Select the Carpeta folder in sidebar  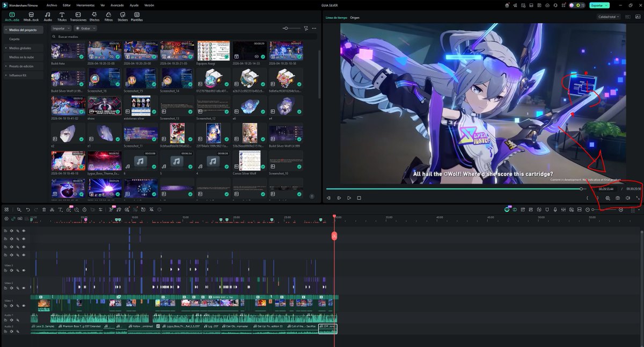coord(14,39)
